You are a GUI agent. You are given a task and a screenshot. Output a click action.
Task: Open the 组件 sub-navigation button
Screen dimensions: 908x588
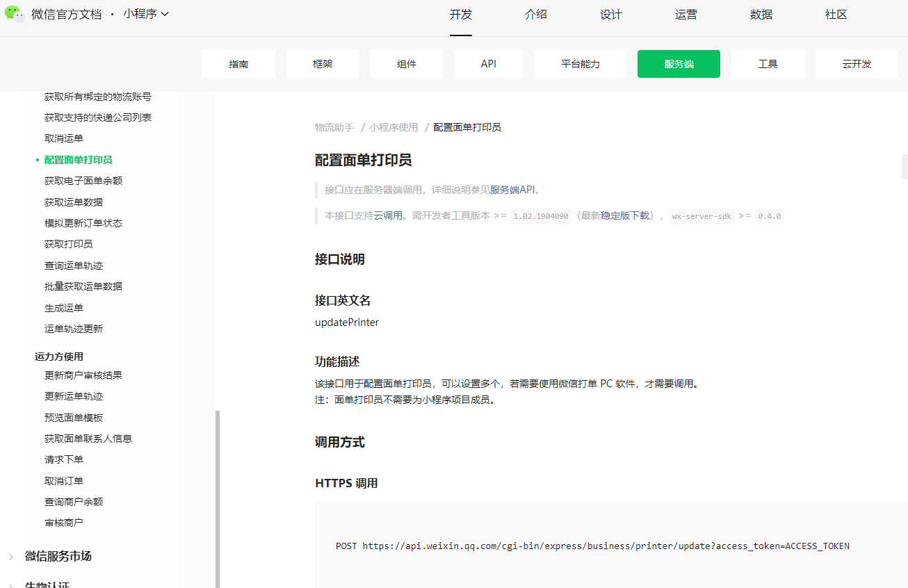click(407, 64)
